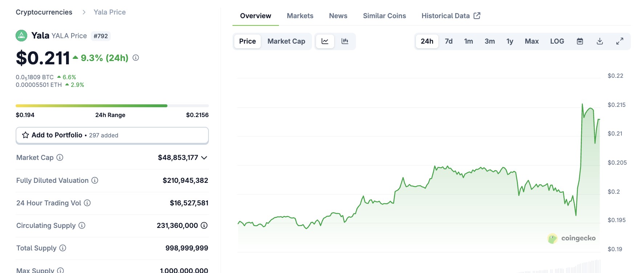
Task: Click the #792 rank badge
Action: tap(101, 36)
